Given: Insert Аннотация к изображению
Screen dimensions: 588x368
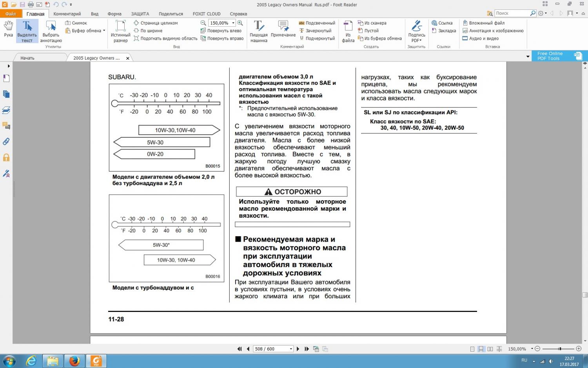Looking at the screenshot, I should pyautogui.click(x=493, y=31).
